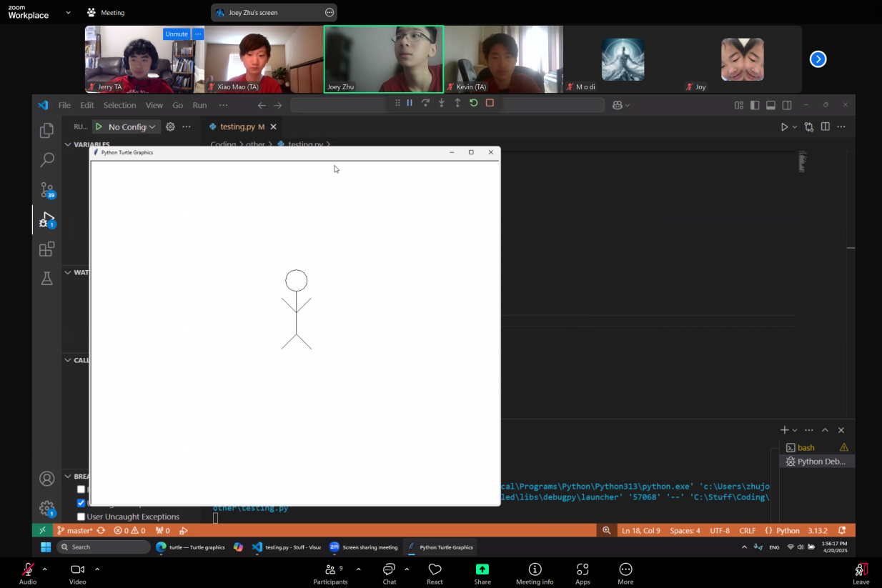Toggle the User Uncaught Exceptions checkbox
Screen dimensions: 882x588
[81, 517]
